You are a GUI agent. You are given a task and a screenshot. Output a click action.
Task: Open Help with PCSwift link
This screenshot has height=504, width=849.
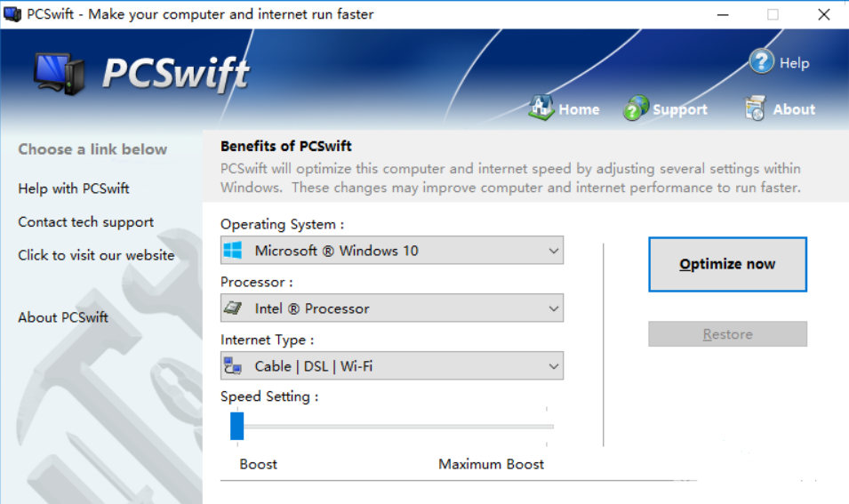74,188
